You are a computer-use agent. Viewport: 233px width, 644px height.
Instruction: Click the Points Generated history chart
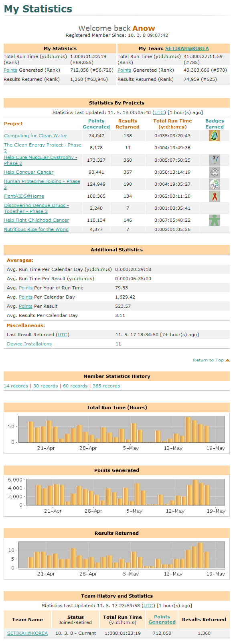(117, 496)
